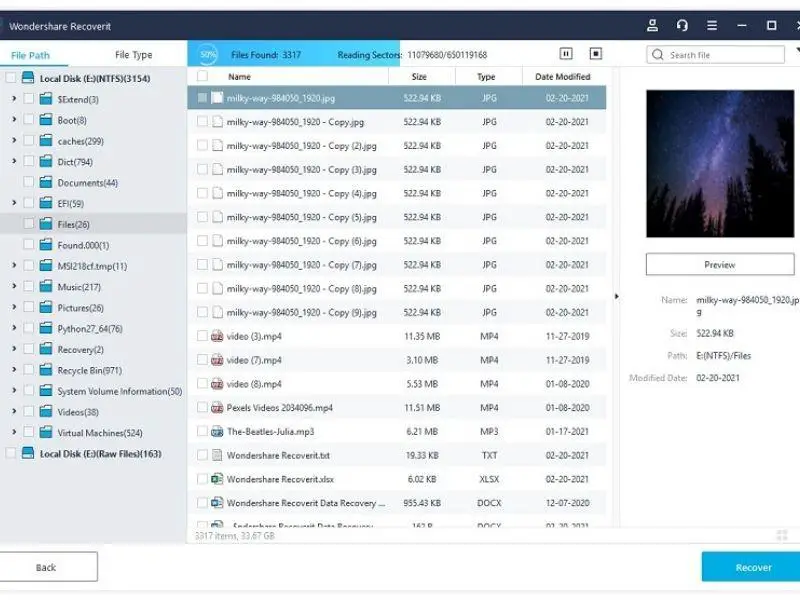
Task: Expand the MSI218cf.tmp(11) folder
Action: click(14, 265)
